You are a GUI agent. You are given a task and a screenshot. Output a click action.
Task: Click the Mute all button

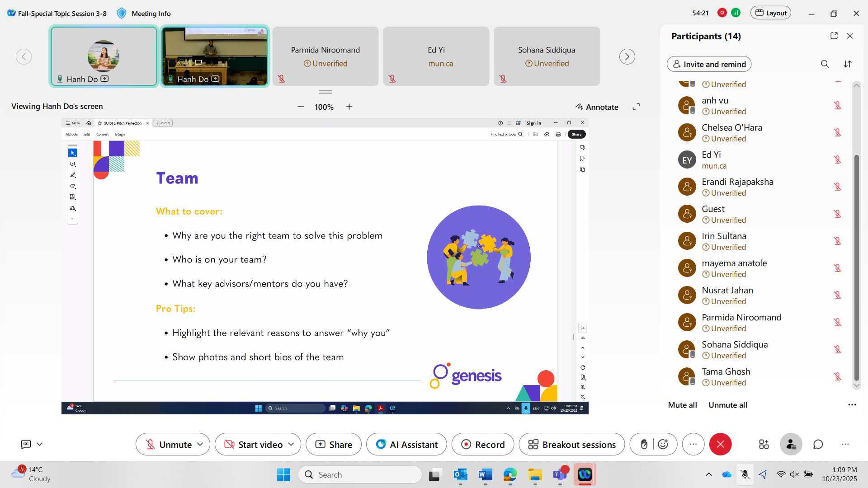[x=682, y=405]
